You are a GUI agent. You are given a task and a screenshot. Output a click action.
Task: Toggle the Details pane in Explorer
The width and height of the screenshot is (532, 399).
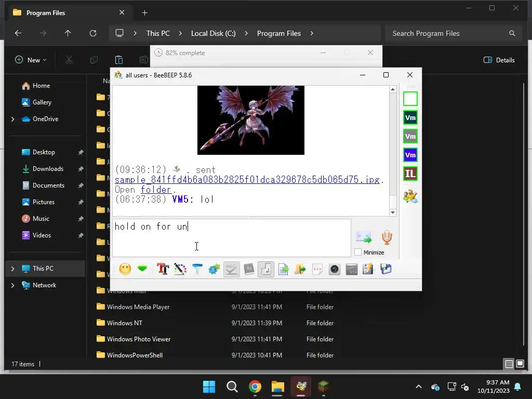[499, 60]
